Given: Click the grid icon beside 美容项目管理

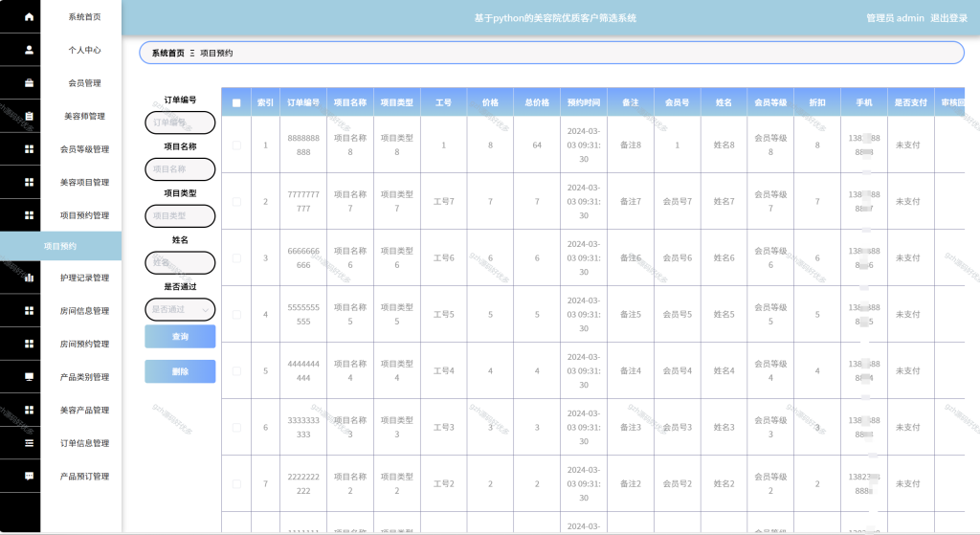Looking at the screenshot, I should tap(29, 183).
